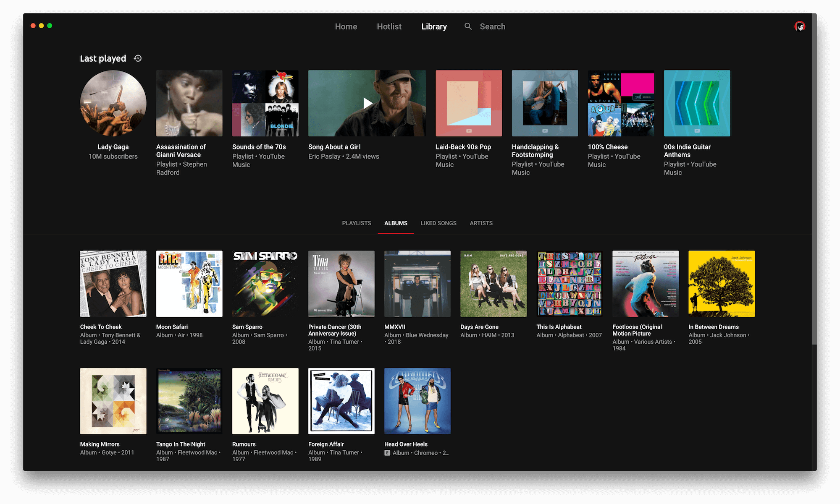Go to the Home page
Viewport: 840px width, 504px height.
click(x=346, y=26)
